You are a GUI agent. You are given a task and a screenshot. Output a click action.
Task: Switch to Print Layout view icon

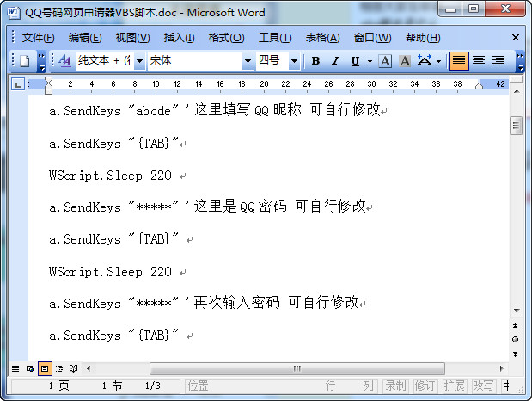click(x=45, y=368)
